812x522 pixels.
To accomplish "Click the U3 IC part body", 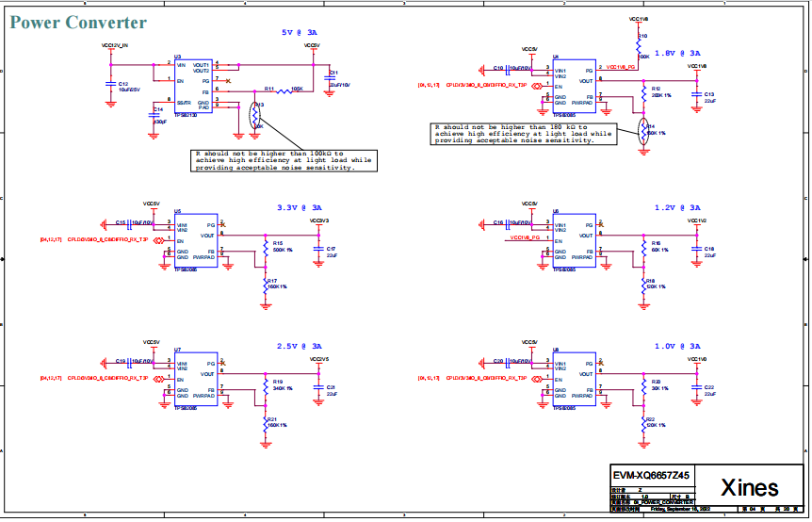I will coord(193,86).
